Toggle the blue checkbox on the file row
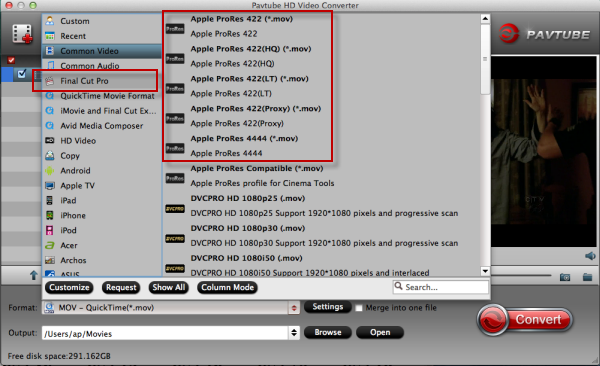This screenshot has height=366, width=600. tap(22, 74)
